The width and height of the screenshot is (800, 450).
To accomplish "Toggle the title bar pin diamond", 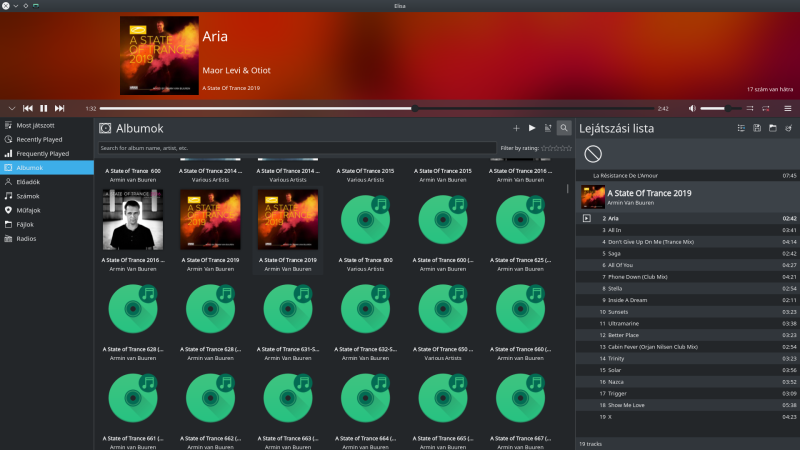I will coord(26,6).
